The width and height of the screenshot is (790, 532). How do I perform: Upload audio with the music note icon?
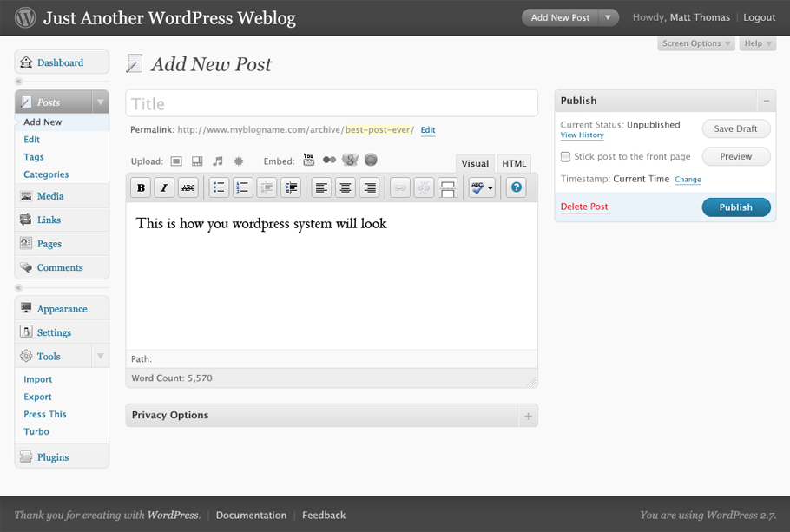(218, 161)
